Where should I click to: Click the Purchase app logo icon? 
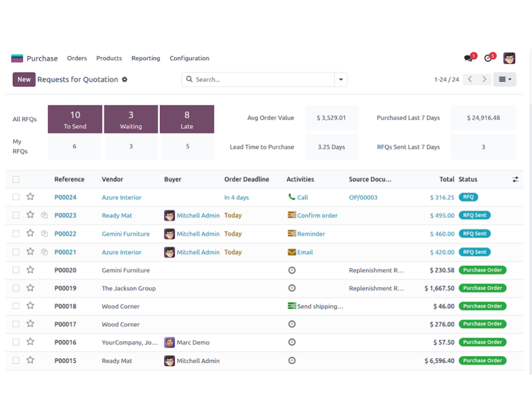pos(17,58)
